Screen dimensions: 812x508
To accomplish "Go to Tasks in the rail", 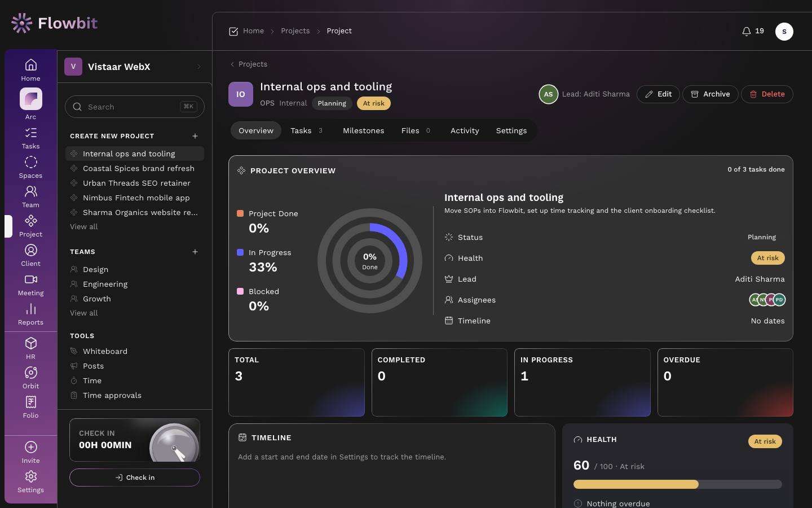I will click(x=30, y=138).
